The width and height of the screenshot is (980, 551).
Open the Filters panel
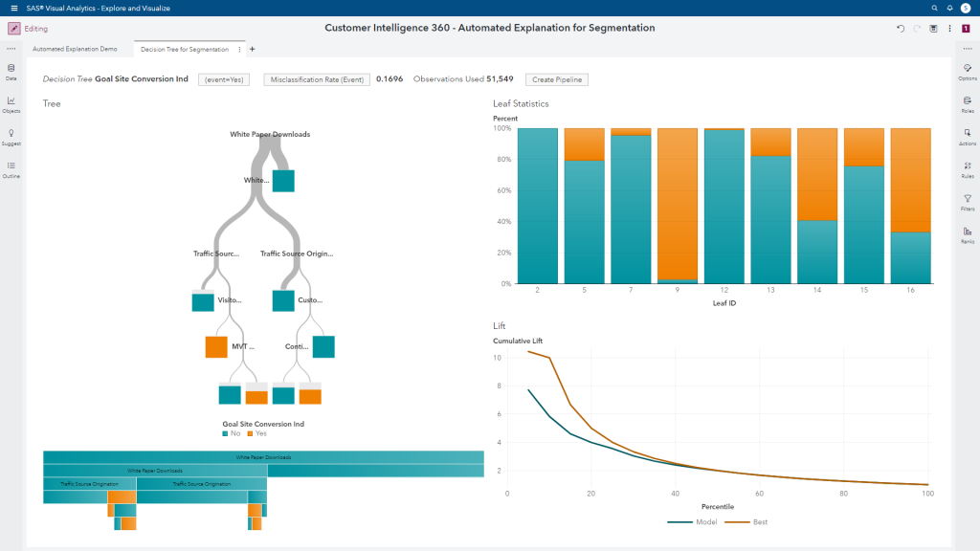click(x=968, y=199)
